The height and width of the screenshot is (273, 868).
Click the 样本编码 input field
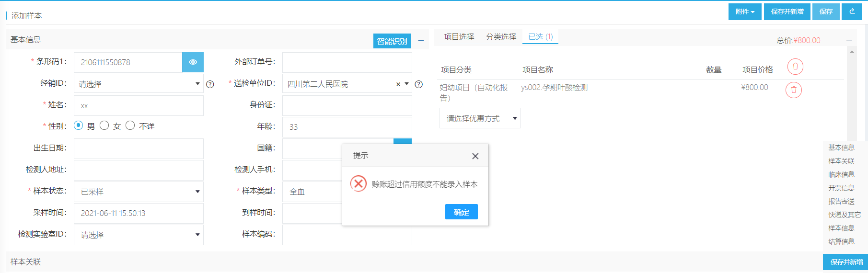click(347, 236)
